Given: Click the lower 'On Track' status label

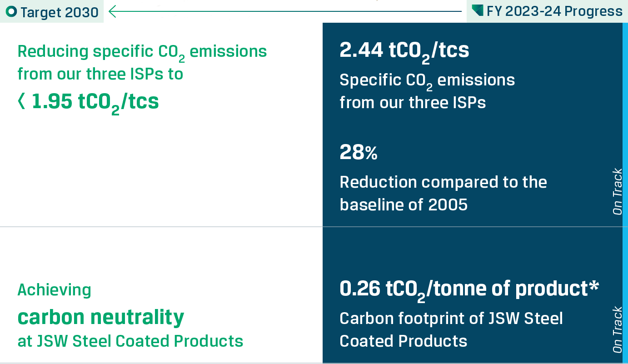Looking at the screenshot, I should point(617,329).
